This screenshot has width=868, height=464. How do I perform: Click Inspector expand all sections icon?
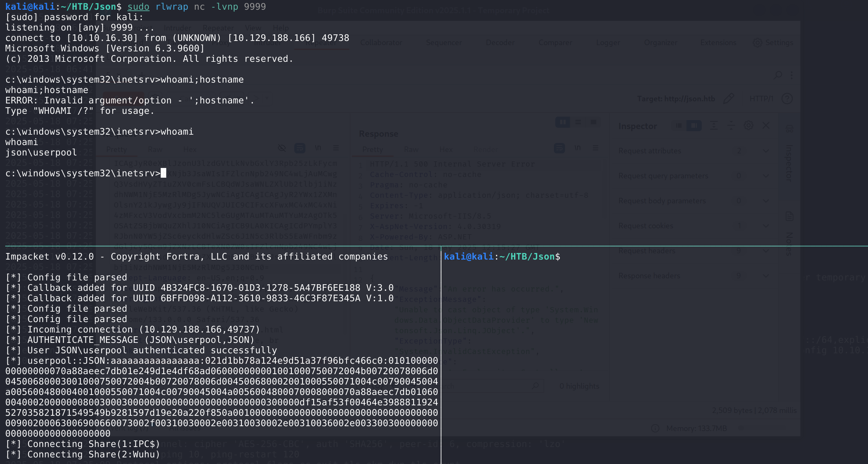tap(714, 126)
